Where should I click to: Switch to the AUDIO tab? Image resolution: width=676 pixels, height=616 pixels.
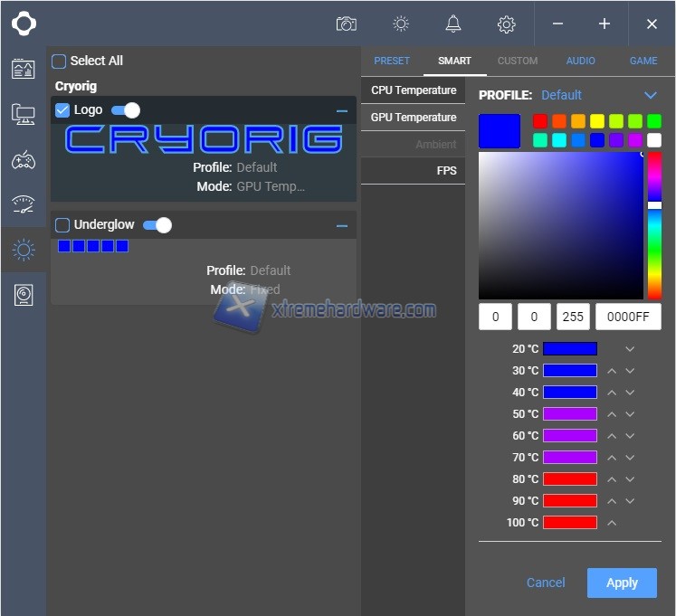[581, 61]
